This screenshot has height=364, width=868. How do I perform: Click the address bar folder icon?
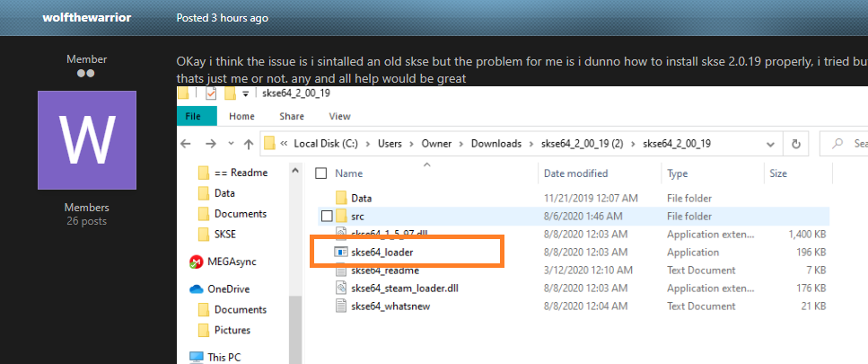click(x=269, y=144)
